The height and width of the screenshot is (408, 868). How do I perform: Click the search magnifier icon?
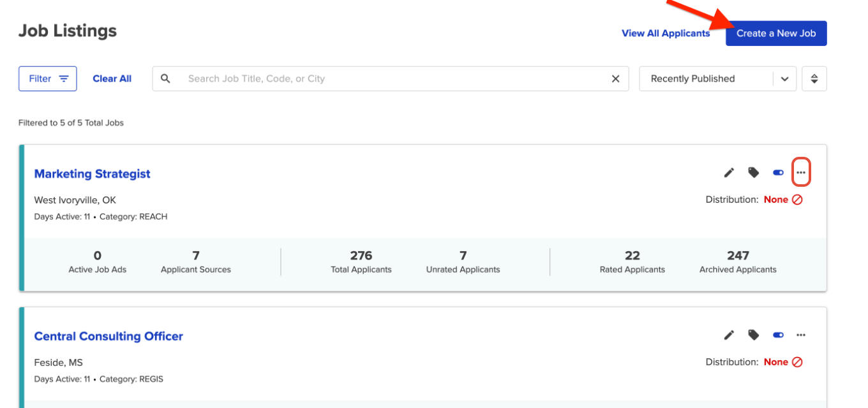[165, 78]
